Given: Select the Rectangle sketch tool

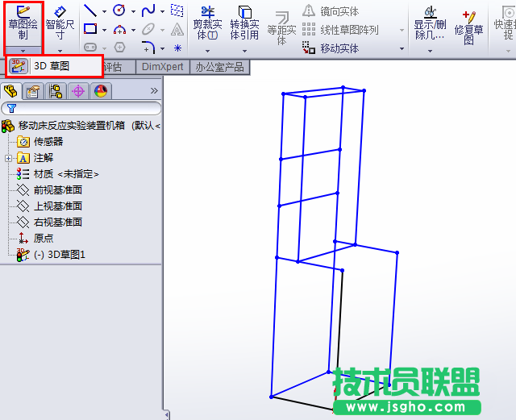Looking at the screenshot, I should (x=89, y=30).
